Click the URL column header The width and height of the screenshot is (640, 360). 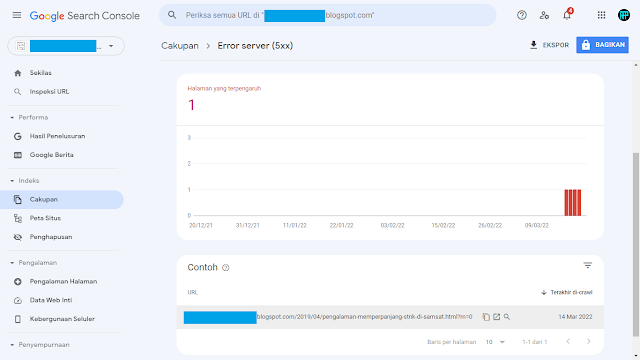pos(193,292)
